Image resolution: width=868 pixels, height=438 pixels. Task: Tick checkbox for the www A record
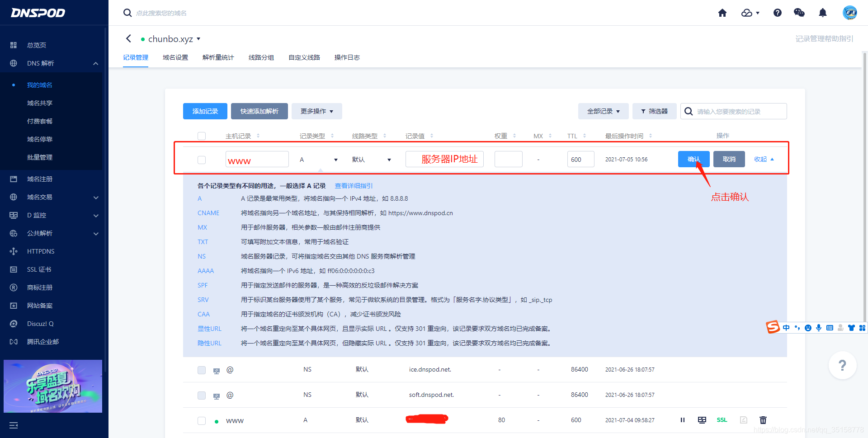[202, 421]
